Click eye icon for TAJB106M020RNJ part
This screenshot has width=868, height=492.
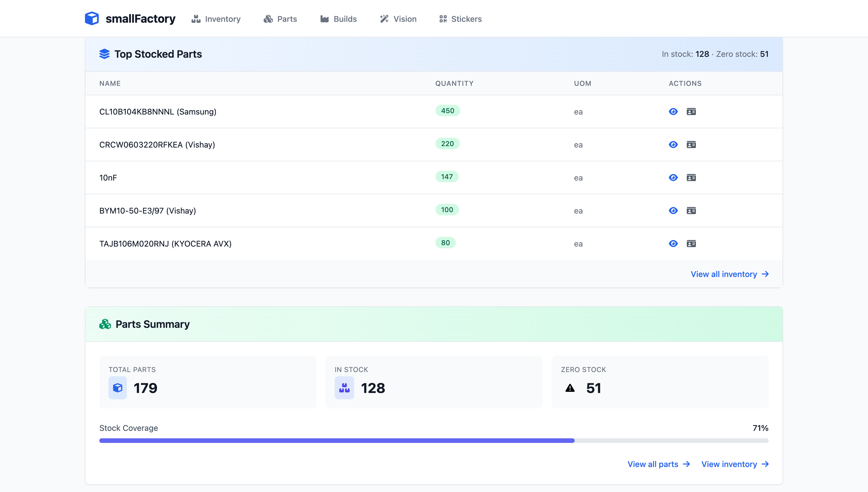(673, 244)
